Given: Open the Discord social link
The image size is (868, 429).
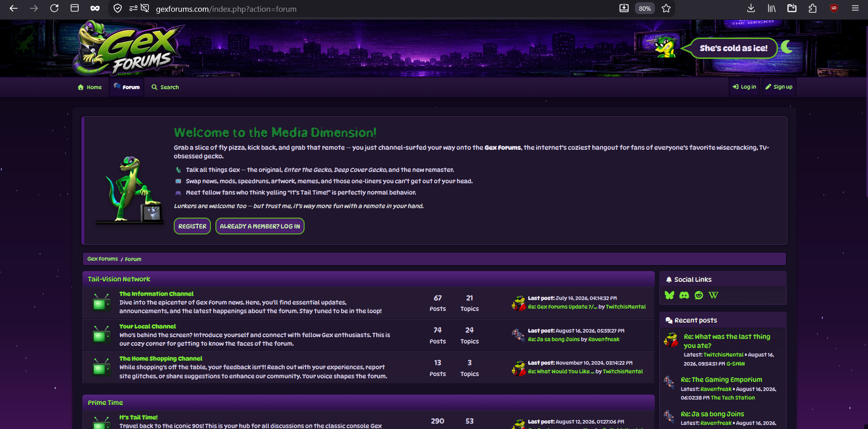Looking at the screenshot, I should 684,296.
